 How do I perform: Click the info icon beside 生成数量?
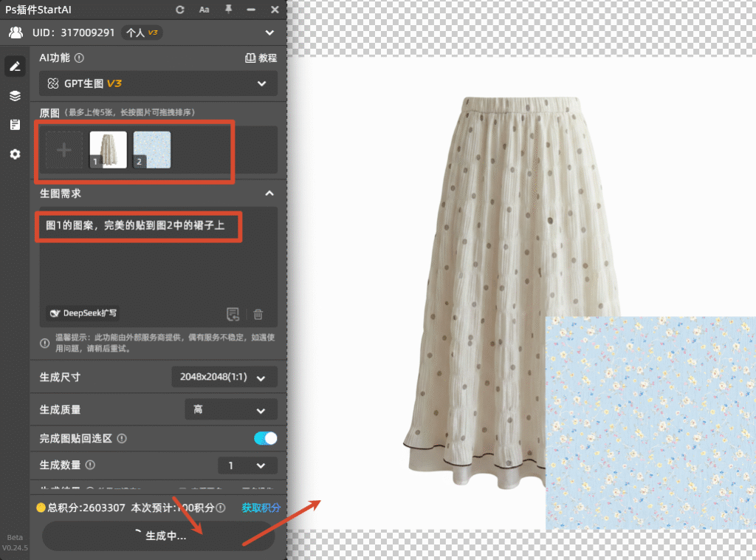point(90,465)
